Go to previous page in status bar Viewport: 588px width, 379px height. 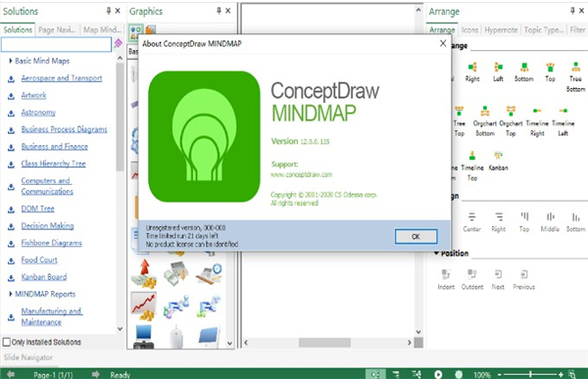pos(11,374)
